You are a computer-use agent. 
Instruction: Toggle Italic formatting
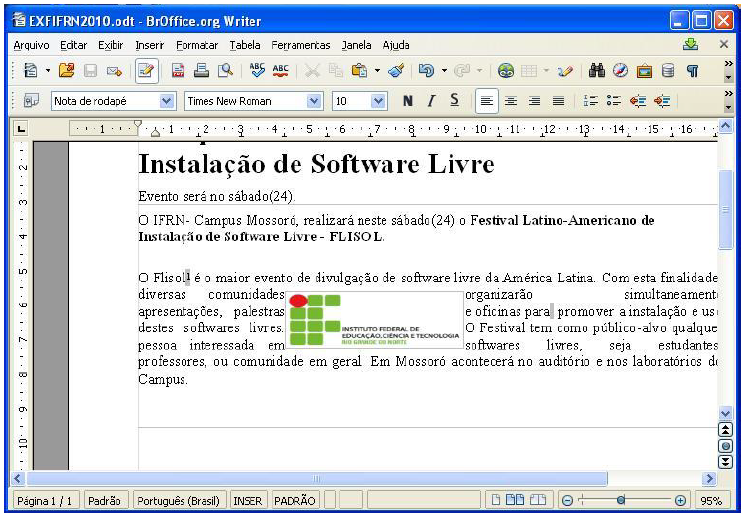(x=431, y=100)
